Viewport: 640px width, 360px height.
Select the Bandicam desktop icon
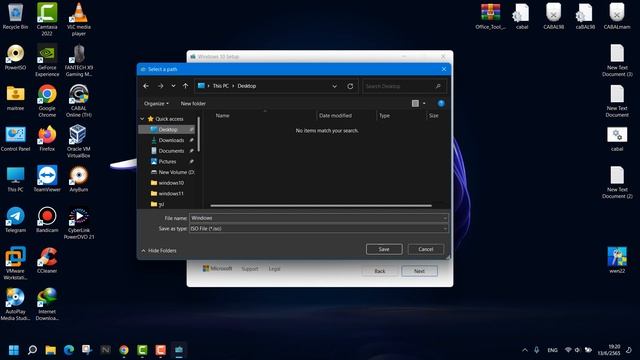[x=47, y=220]
